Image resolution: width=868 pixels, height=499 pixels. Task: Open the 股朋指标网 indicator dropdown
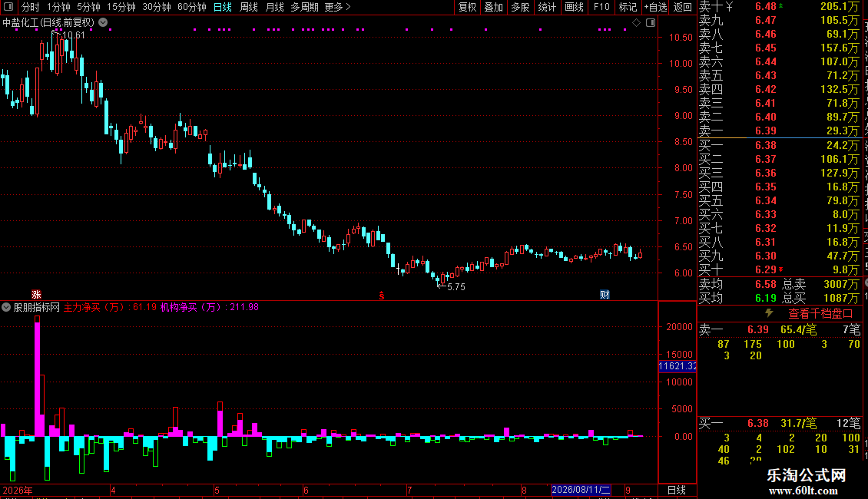tap(6, 307)
